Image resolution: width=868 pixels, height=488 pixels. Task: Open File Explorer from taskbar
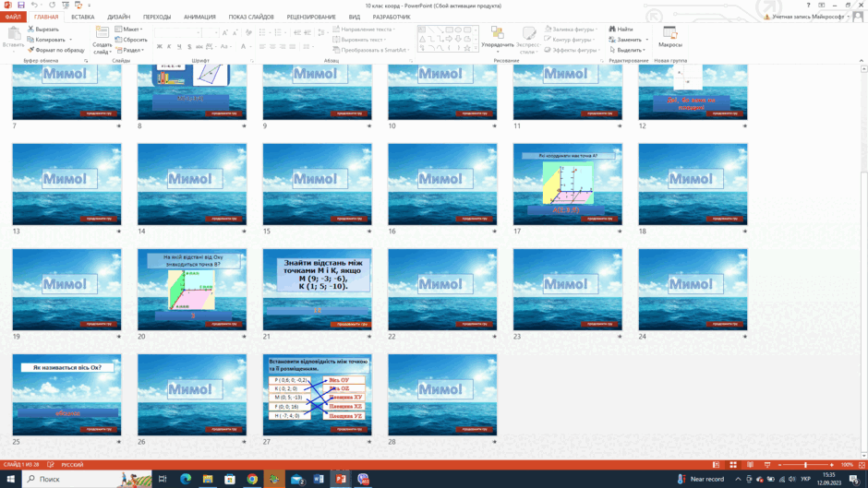click(x=208, y=479)
